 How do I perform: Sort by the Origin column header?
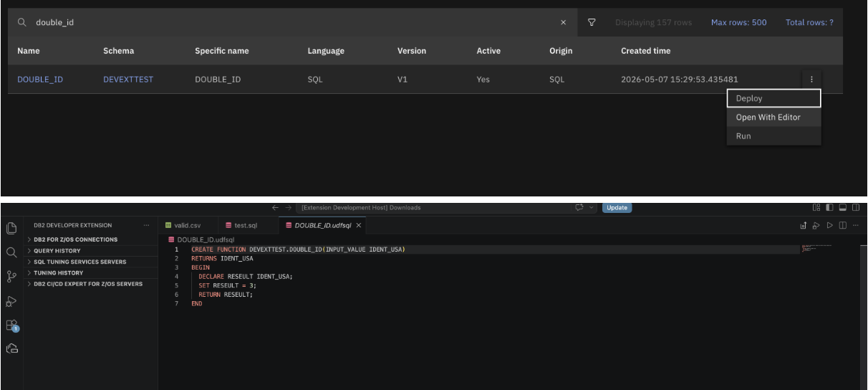pyautogui.click(x=561, y=52)
